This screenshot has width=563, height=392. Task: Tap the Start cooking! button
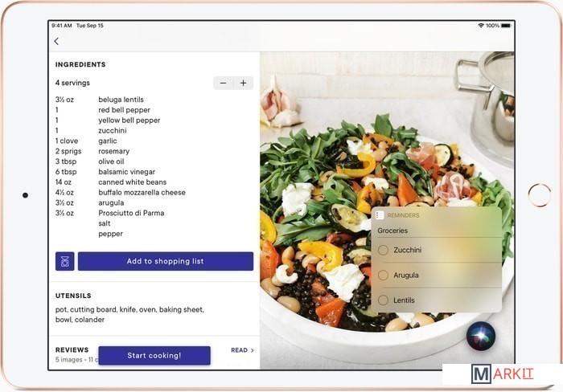tap(154, 355)
